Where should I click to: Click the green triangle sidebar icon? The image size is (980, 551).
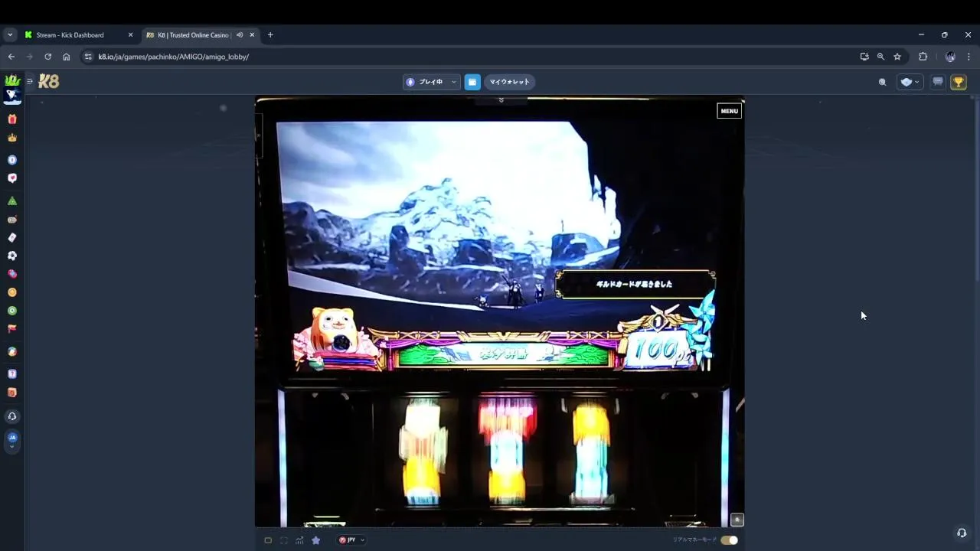click(x=11, y=201)
